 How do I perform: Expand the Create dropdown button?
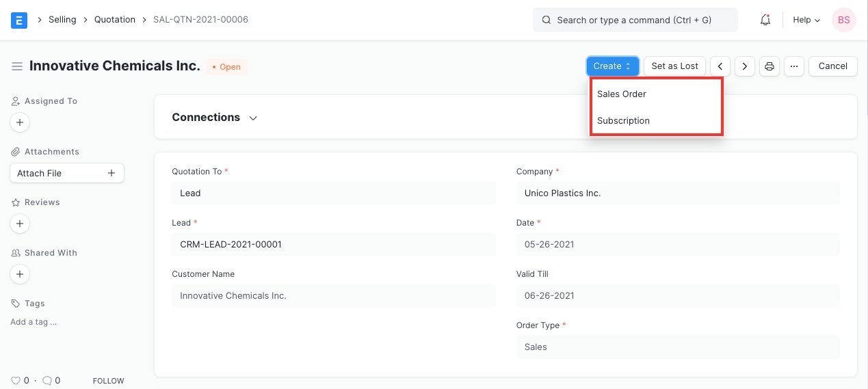[x=612, y=66]
